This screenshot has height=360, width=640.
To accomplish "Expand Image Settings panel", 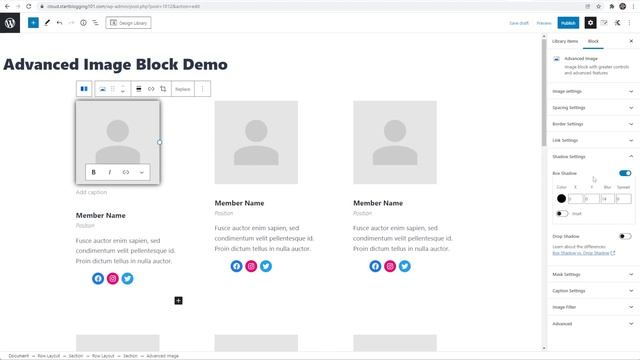I will (593, 91).
